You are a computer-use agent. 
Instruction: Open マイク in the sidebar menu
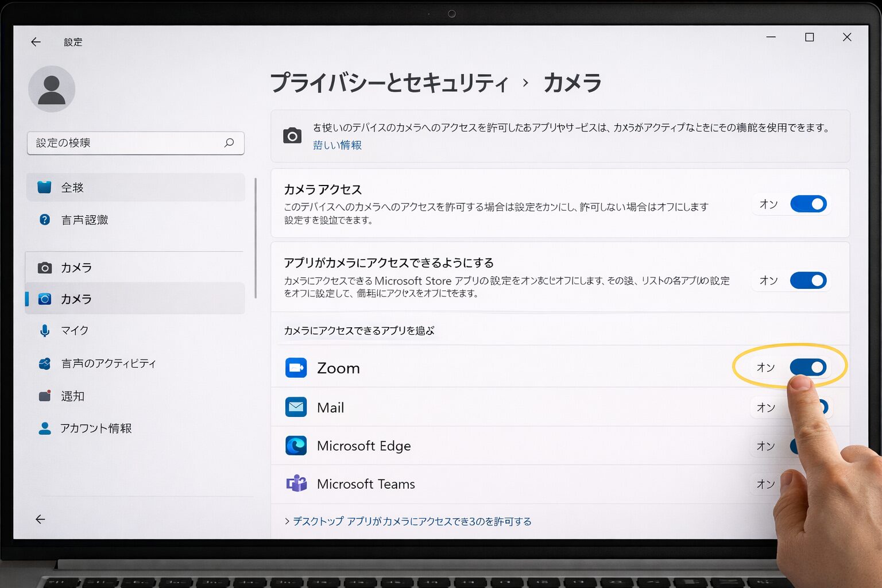75,331
